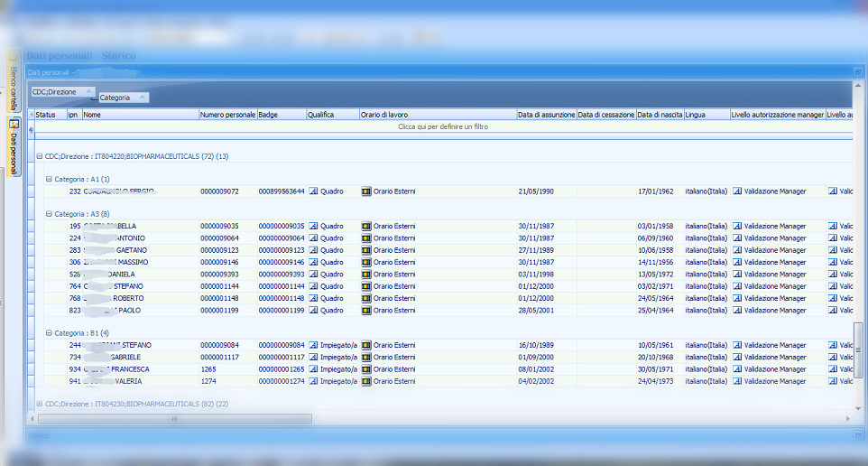Collapse the Categoria A1 group
Screen dimensions: 868x466
click(49, 179)
